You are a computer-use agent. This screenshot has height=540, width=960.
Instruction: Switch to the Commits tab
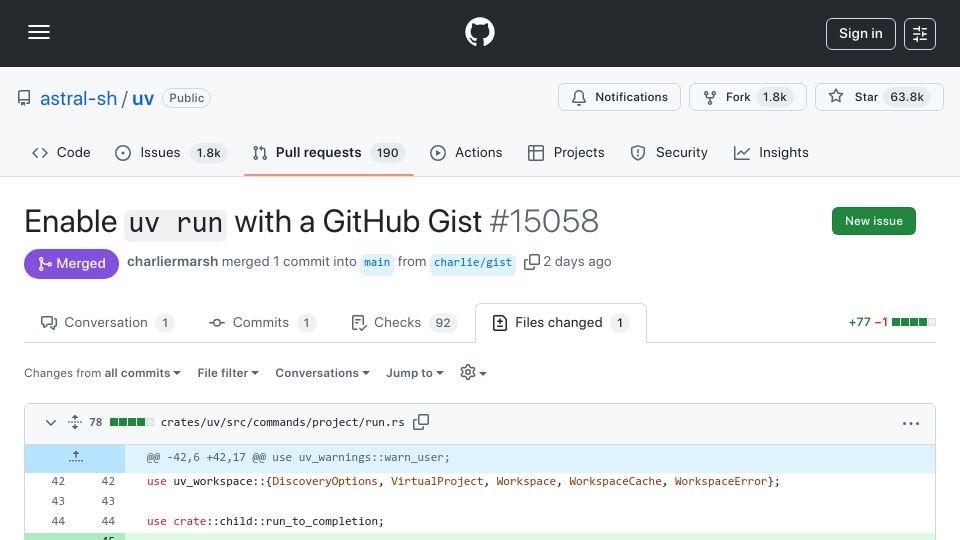click(262, 323)
